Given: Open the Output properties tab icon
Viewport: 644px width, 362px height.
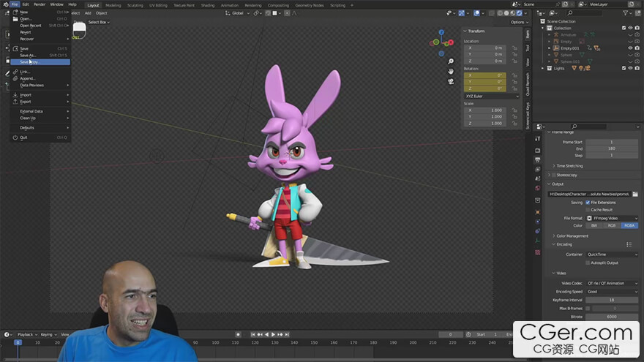Looking at the screenshot, I should click(538, 159).
